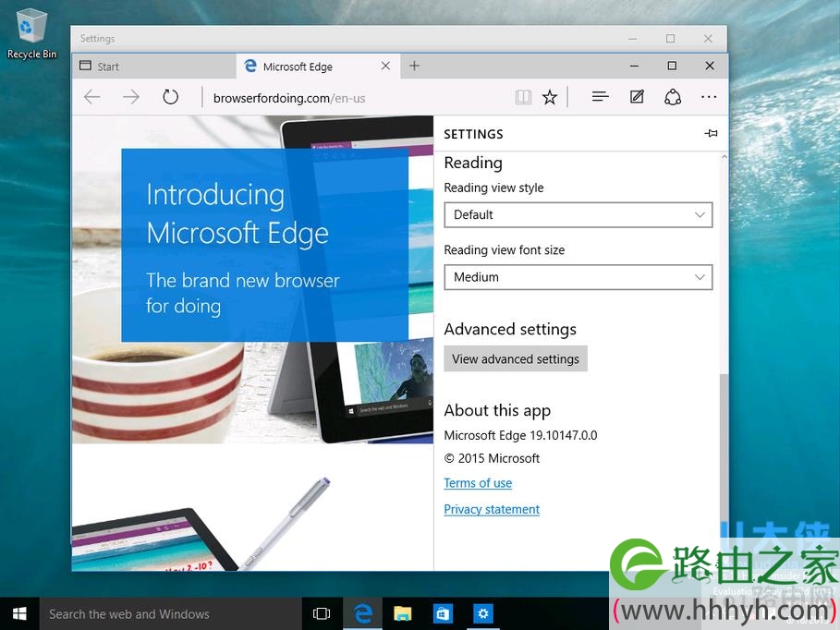
Task: Open the Hub (three lines) icon
Action: (600, 97)
